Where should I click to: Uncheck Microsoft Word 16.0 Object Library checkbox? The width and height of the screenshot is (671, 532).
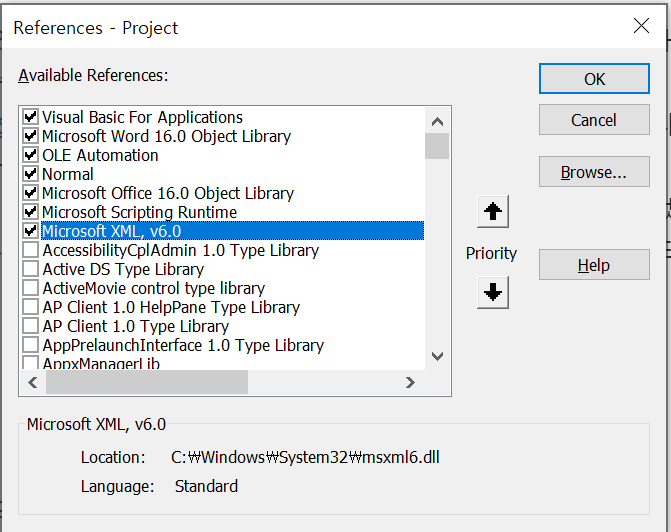click(x=30, y=136)
